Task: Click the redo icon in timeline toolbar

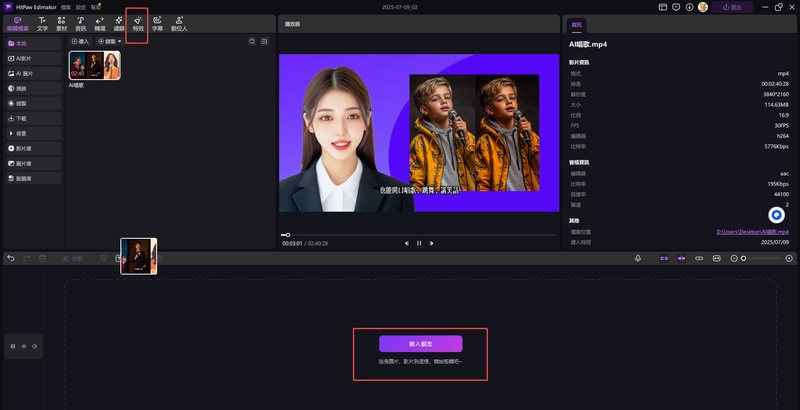Action: [27, 259]
